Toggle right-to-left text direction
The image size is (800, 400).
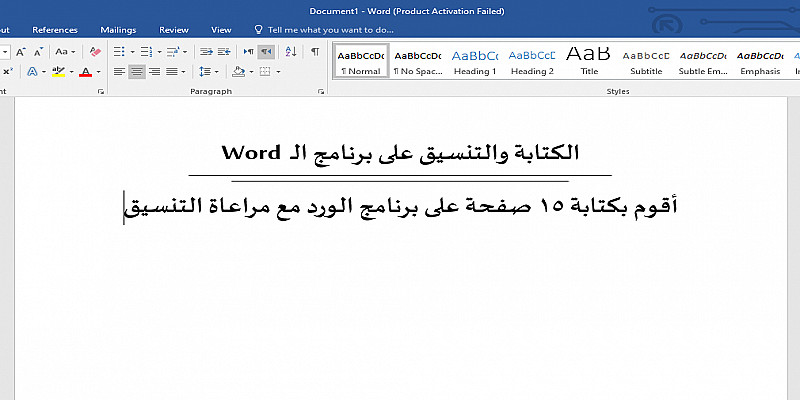coord(266,52)
